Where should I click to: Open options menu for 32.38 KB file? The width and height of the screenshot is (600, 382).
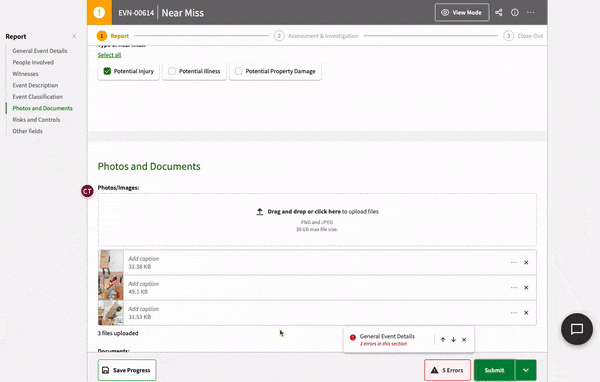(514, 263)
